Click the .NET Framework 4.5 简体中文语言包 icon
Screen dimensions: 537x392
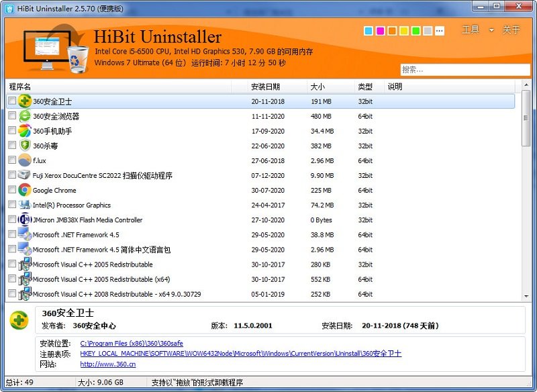point(25,249)
